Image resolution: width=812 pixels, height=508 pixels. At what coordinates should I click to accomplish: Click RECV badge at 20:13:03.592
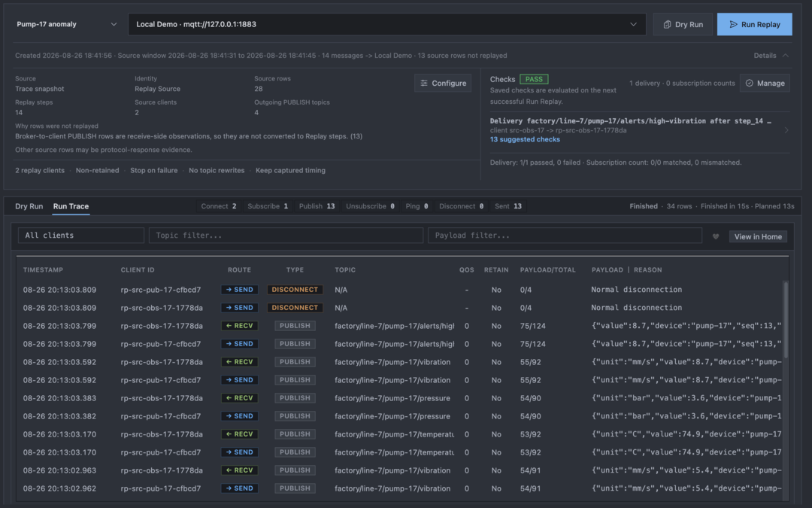239,362
